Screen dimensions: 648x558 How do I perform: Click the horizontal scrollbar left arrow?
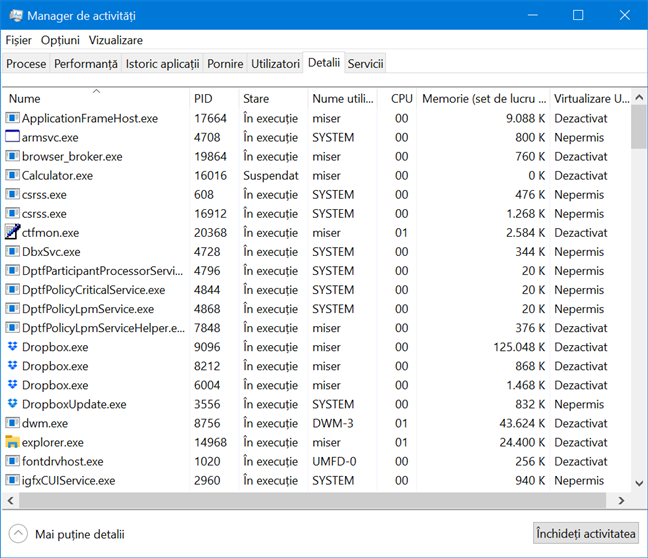point(10,501)
